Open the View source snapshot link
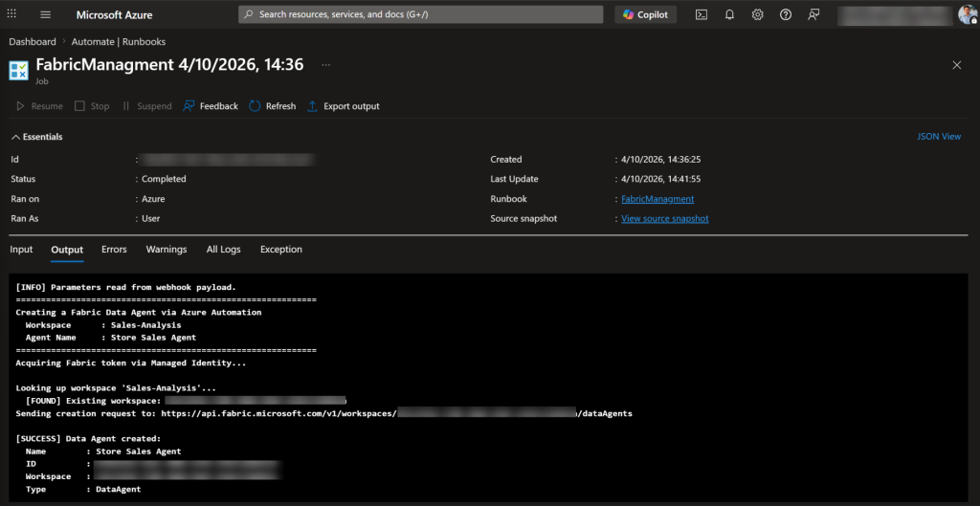Viewport: 980px width, 506px height. 664,219
